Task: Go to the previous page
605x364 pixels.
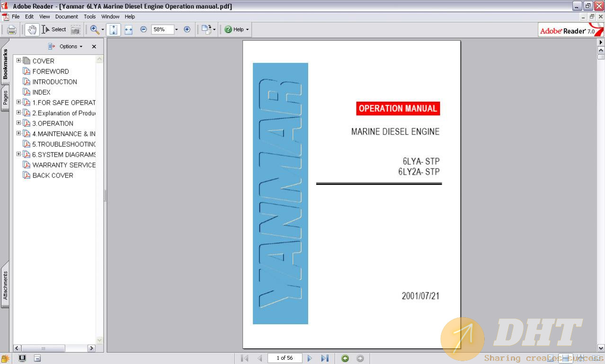Action: (x=259, y=358)
